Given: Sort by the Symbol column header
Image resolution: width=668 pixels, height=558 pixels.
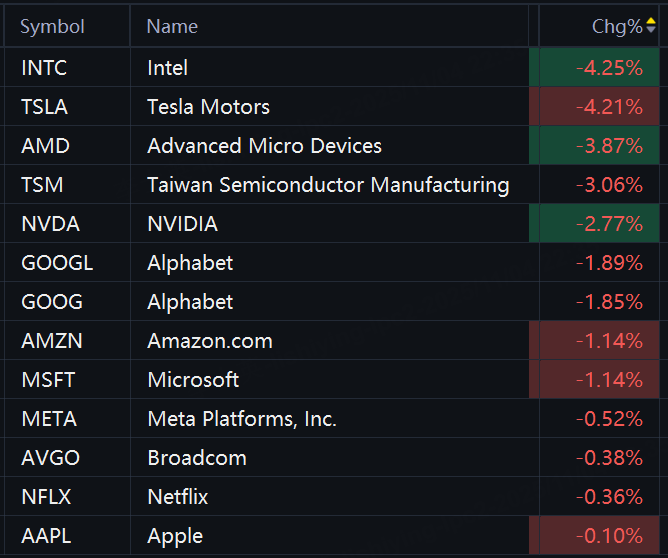Looking at the screenshot, I should point(53,27).
